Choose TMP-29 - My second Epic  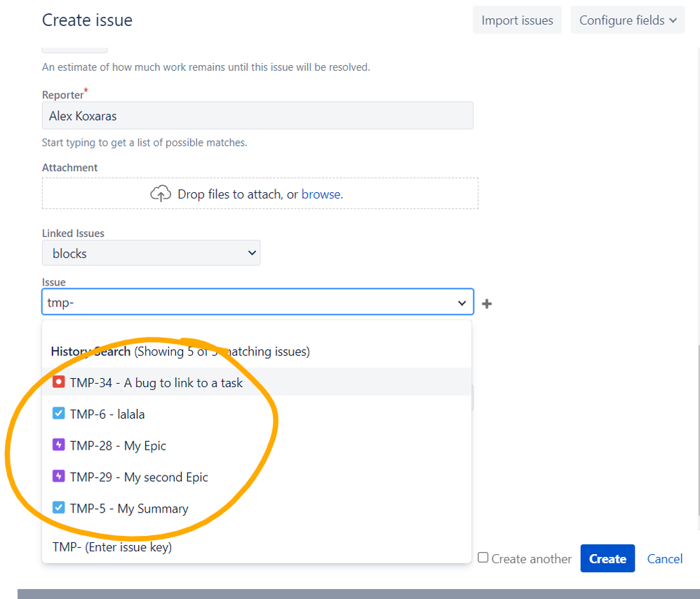pos(257,476)
